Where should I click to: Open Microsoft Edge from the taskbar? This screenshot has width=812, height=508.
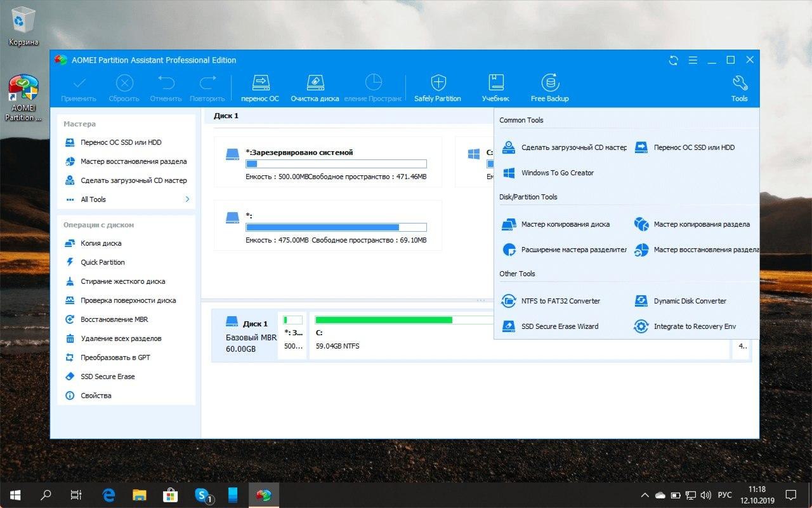coord(108,495)
